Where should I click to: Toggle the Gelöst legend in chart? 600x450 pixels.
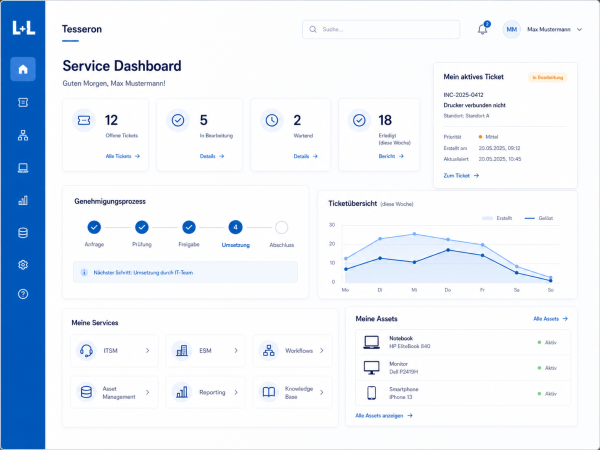(x=539, y=218)
